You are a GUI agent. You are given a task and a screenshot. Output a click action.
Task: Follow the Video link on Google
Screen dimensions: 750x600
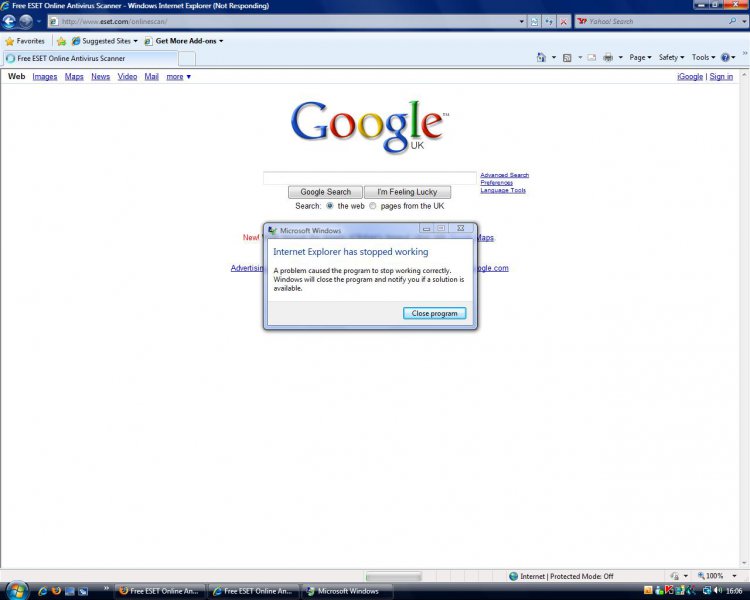coord(127,77)
